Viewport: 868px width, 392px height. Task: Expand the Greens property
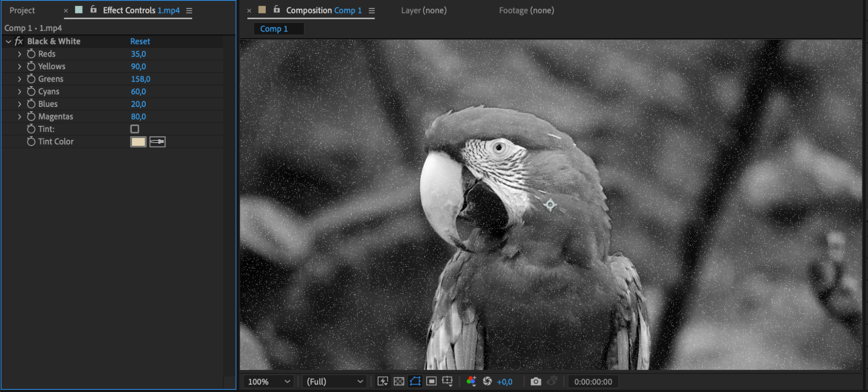tap(20, 79)
